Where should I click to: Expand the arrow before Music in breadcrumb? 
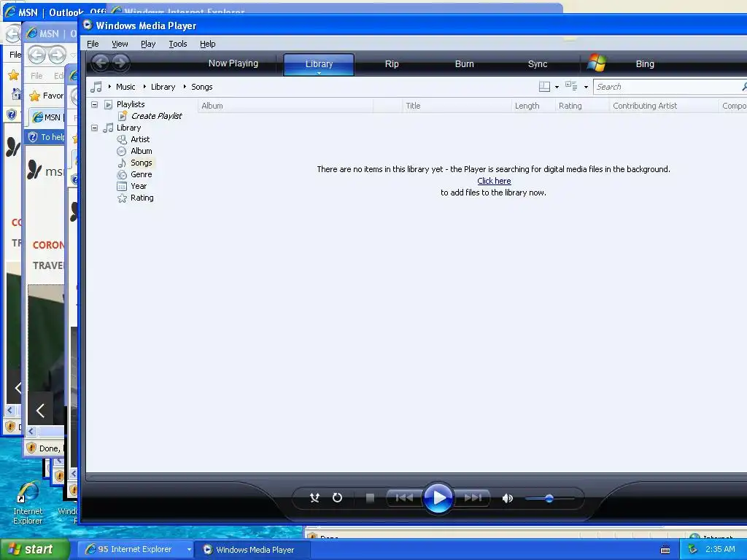coord(109,87)
